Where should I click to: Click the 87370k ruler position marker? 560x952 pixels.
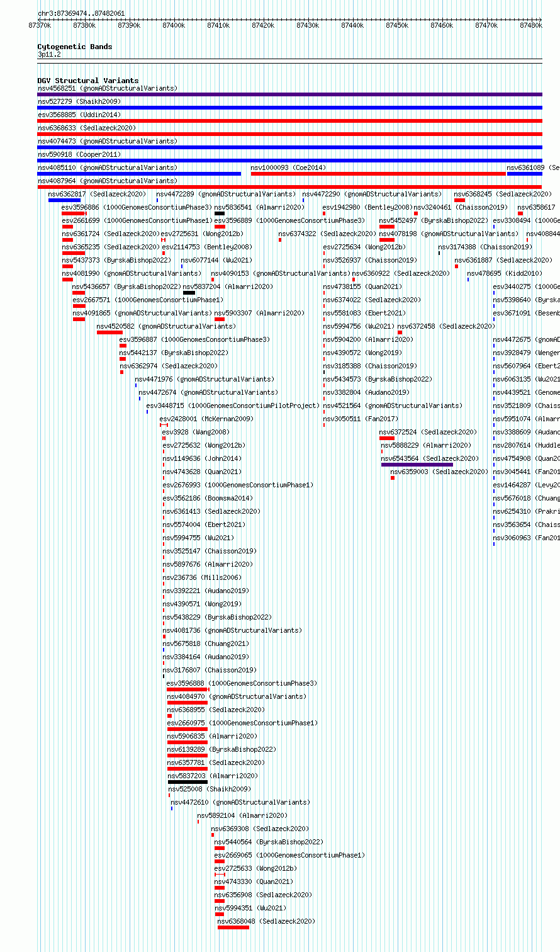pos(40,25)
